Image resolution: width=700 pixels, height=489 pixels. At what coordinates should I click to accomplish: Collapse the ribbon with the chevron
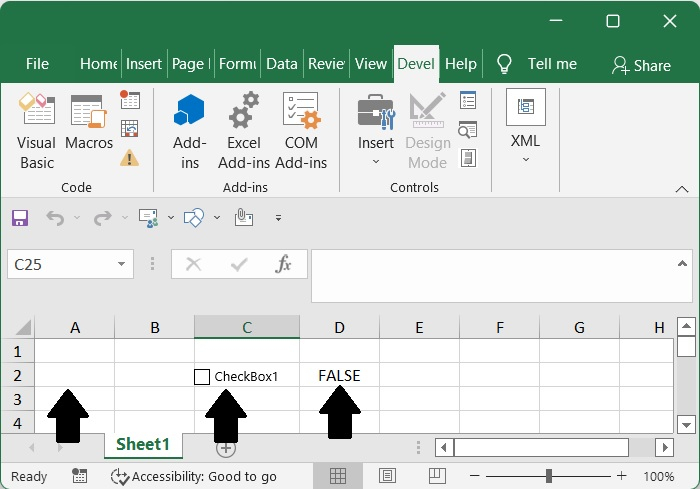click(x=682, y=188)
